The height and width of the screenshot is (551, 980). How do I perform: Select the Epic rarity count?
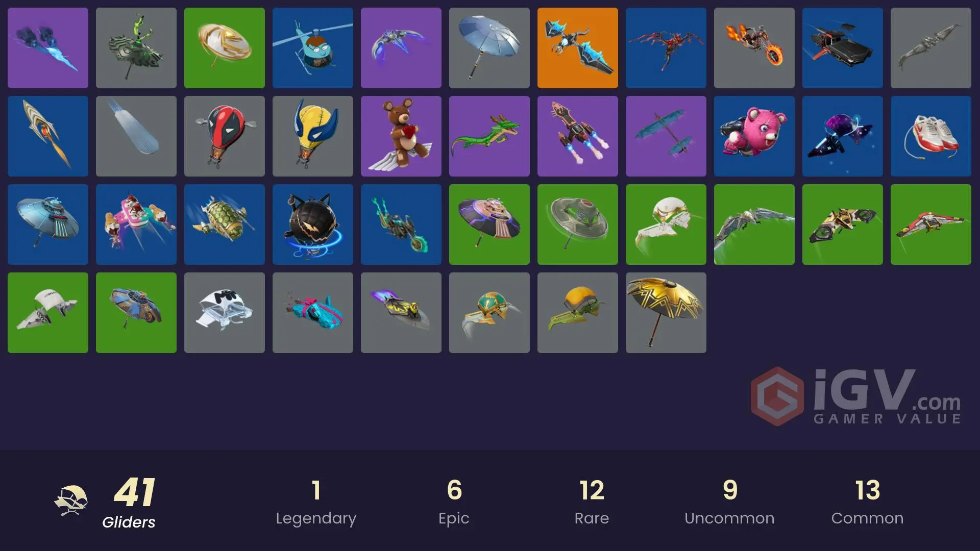tap(454, 503)
